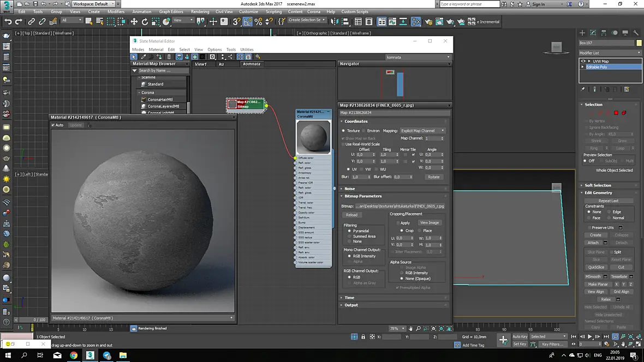The image size is (644, 362).
Task: Click the Pin Stack icon below the modifier list
Action: [x=582, y=89]
